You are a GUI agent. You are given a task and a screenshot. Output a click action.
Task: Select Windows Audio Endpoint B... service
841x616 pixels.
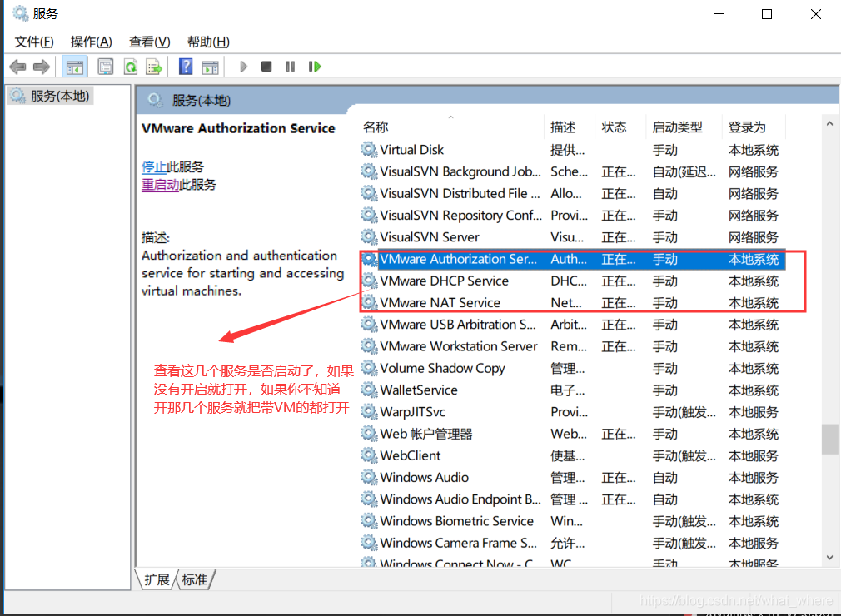point(460,499)
